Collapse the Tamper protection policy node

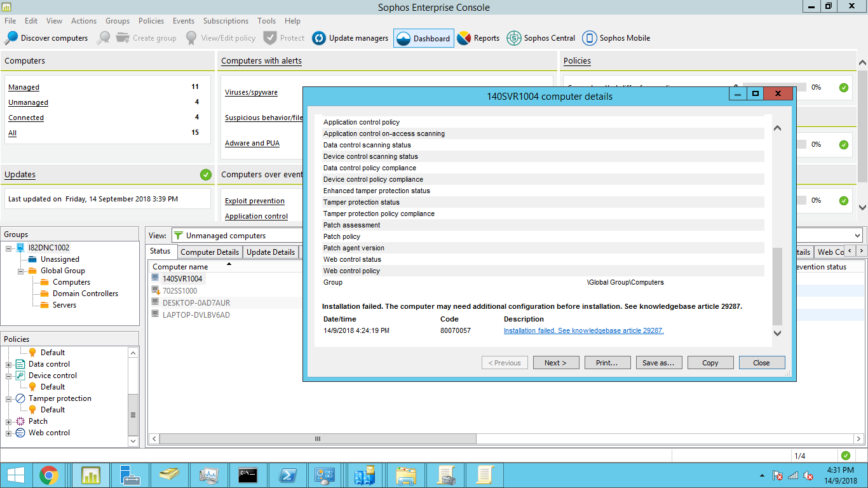[x=9, y=399]
